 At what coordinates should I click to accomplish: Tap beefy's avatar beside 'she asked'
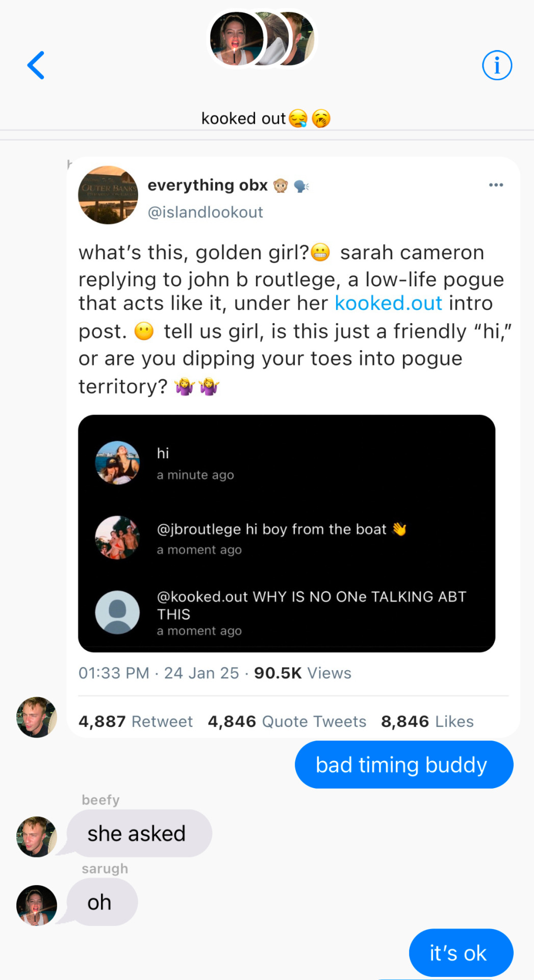coord(37,837)
